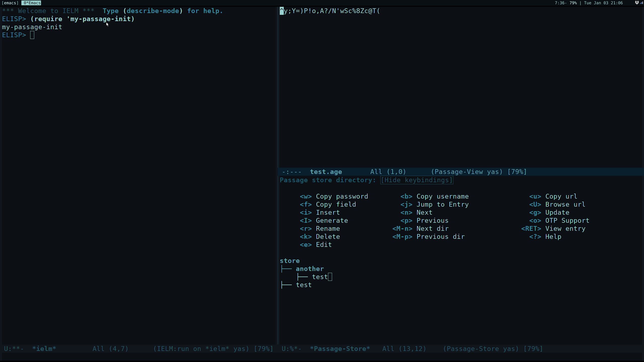Click the View entry keybinding label
Image resolution: width=644 pixels, height=362 pixels.
point(565,229)
